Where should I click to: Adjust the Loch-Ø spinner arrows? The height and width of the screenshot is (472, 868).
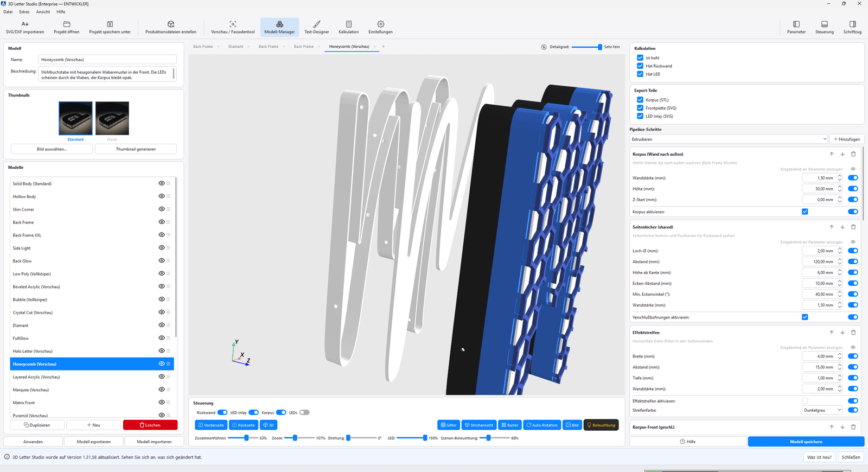(840, 251)
